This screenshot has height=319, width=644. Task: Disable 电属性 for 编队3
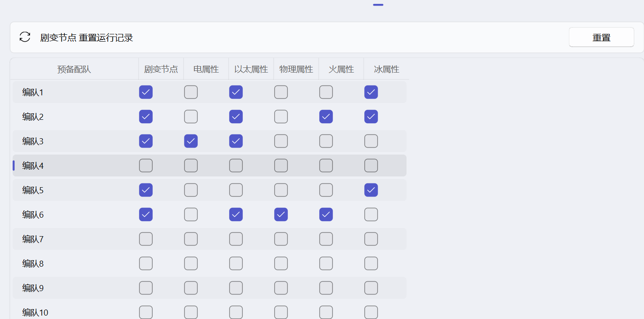[x=191, y=141]
